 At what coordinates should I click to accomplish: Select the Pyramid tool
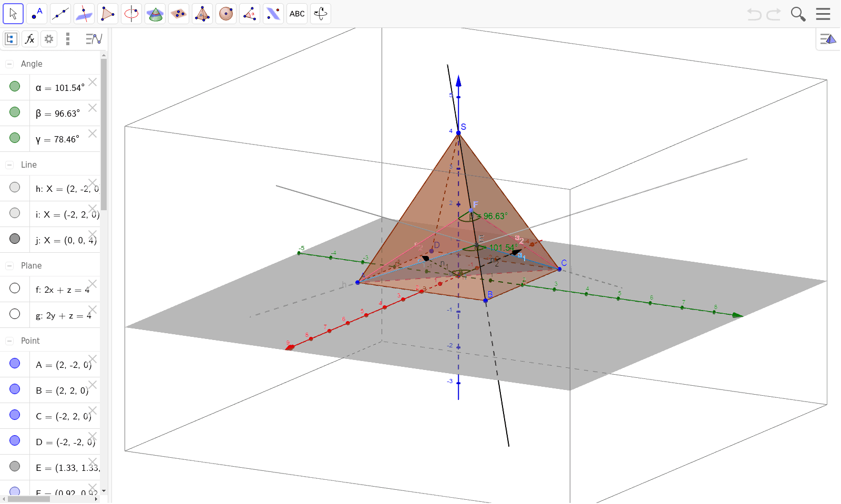[x=202, y=14]
